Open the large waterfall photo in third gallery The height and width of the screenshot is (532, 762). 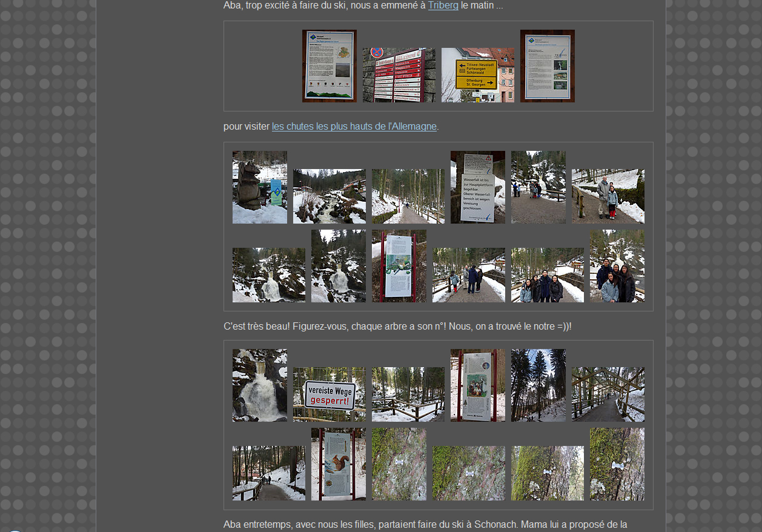[x=259, y=385]
